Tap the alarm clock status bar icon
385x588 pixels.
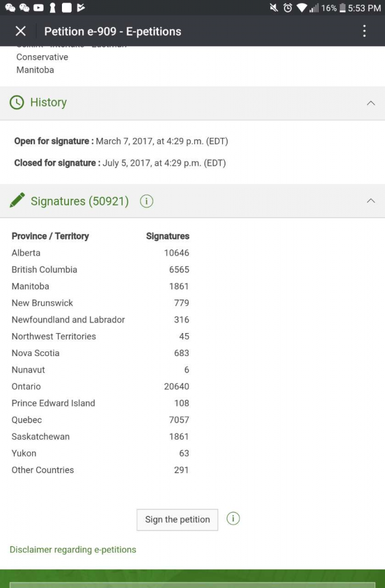coord(288,8)
